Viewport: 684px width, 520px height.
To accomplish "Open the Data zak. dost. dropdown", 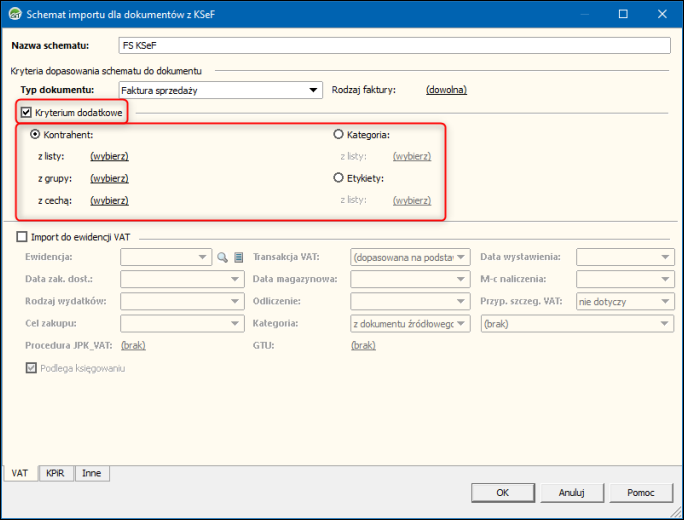I will pos(182,279).
